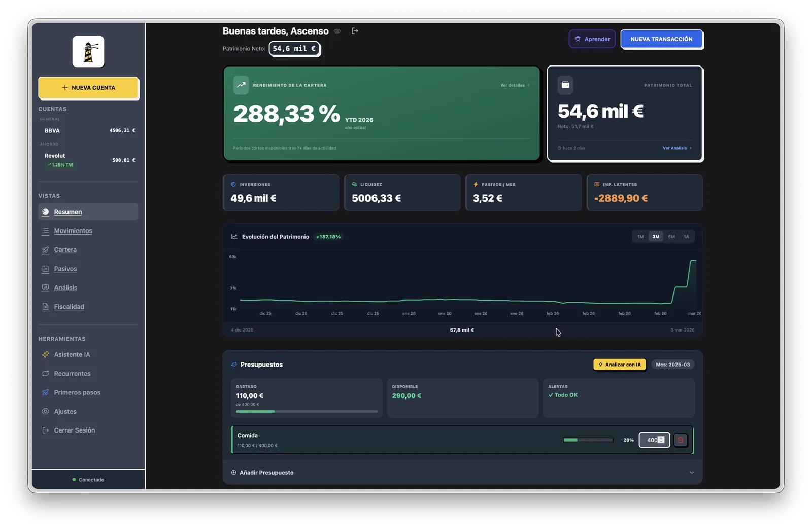
Task: Open the Revolut savings account
Action: [x=88, y=160]
